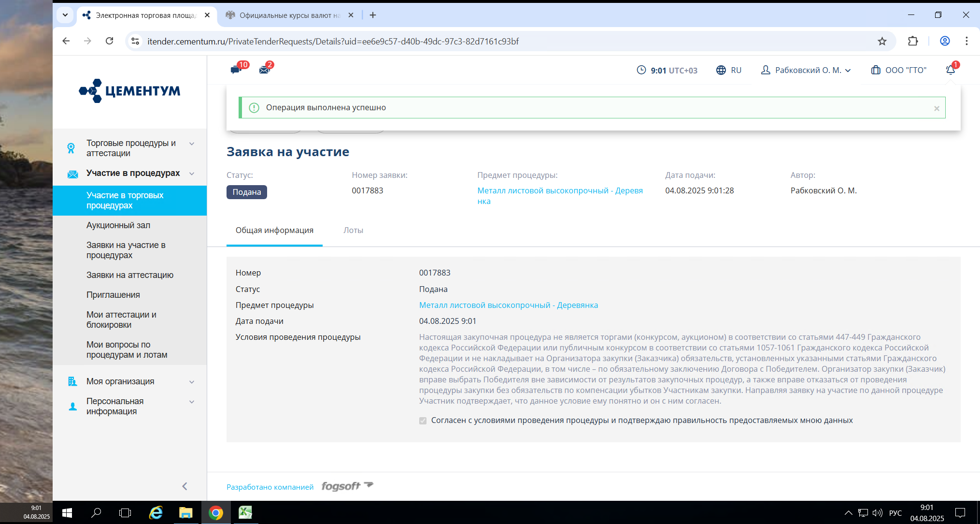Go back to the previous page
The height and width of the screenshot is (524, 980).
coord(66,41)
